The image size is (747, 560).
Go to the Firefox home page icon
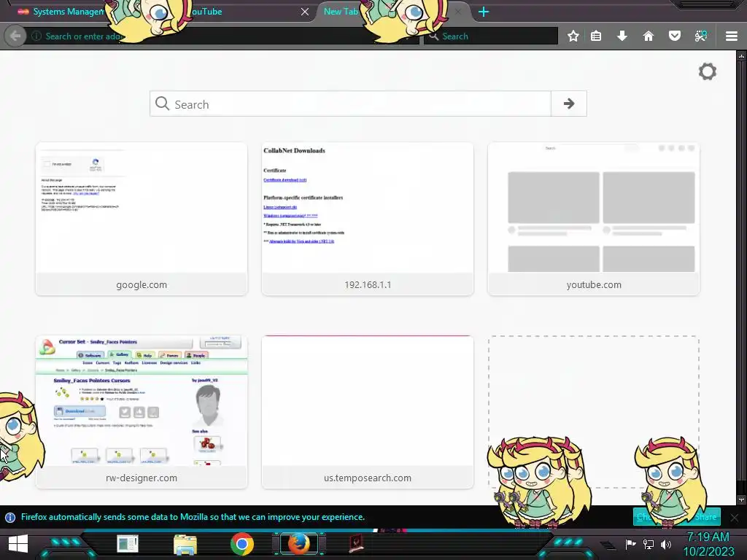(649, 36)
